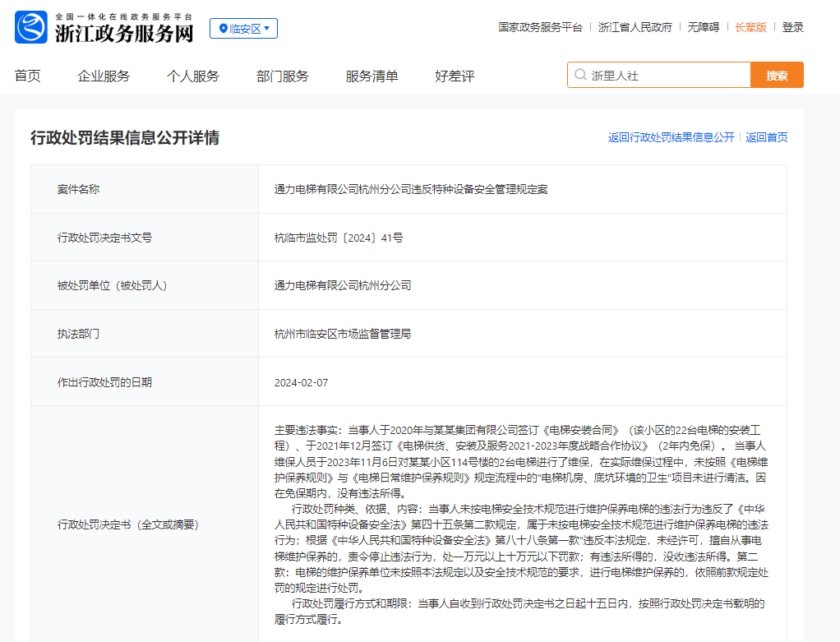Select the date 2024-02-07
This screenshot has height=642, width=840.
click(301, 382)
